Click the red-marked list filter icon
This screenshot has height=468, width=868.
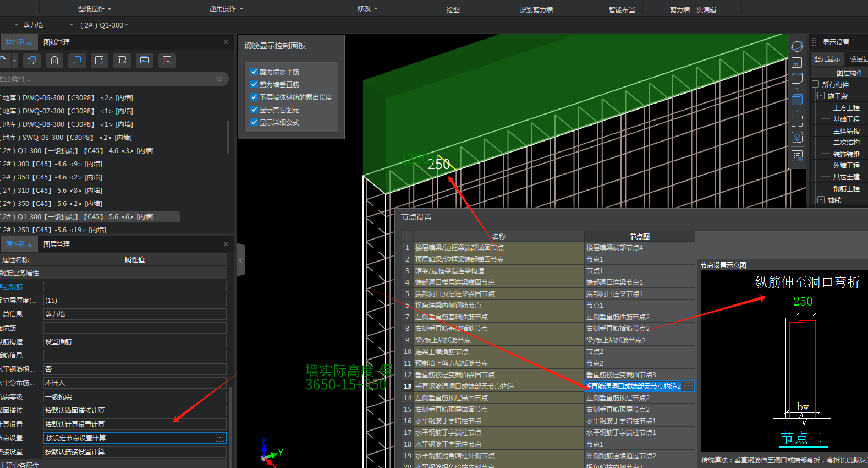coord(167,61)
